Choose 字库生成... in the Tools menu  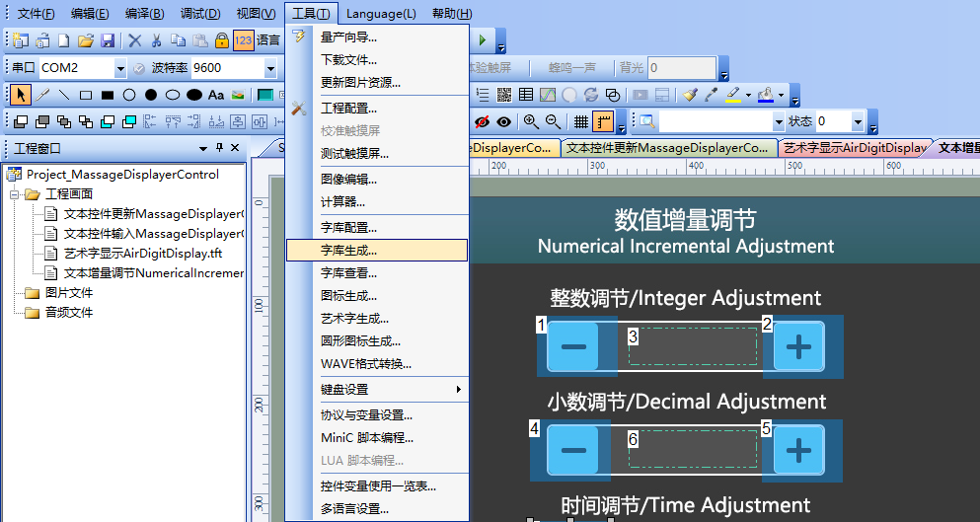coord(377,251)
